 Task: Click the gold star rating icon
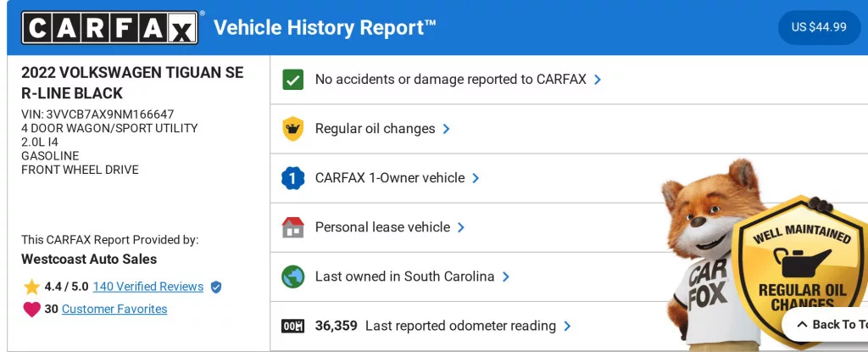pos(32,287)
